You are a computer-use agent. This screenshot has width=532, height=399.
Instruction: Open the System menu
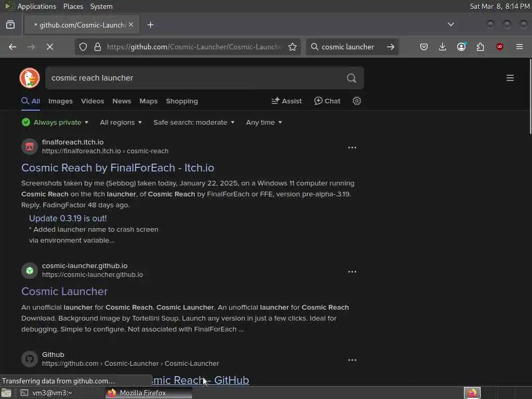point(101,6)
